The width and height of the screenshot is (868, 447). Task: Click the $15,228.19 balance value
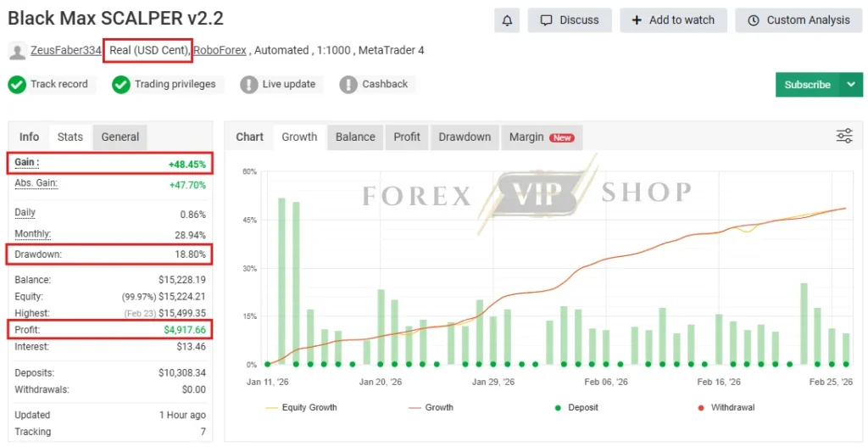[x=182, y=280]
